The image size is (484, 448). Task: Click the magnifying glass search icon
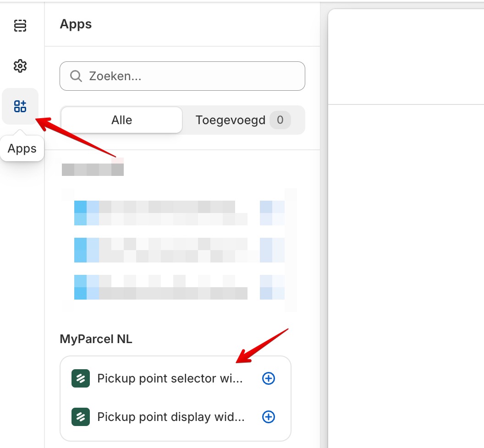point(76,76)
